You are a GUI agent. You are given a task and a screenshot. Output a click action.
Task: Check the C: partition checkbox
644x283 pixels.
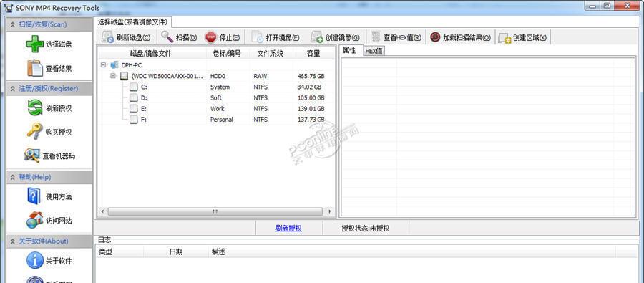134,87
